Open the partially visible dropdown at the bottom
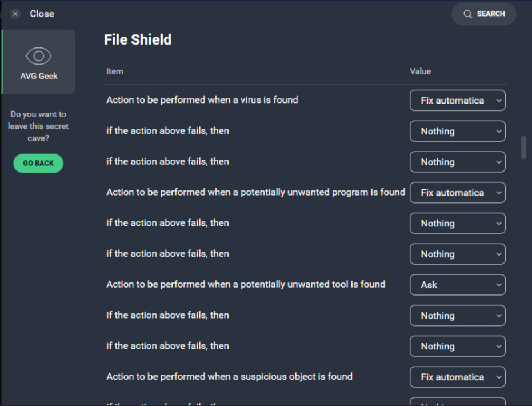The width and height of the screenshot is (532, 406). 457,403
